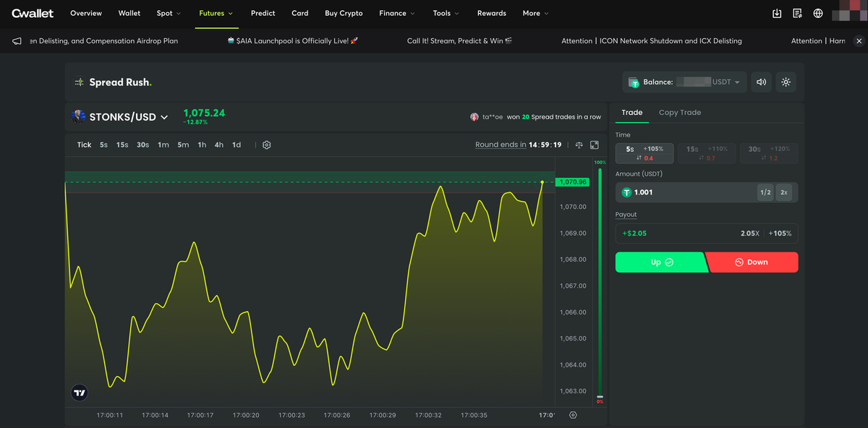Click the time axis settings icon
The height and width of the screenshot is (428, 868).
point(573,415)
